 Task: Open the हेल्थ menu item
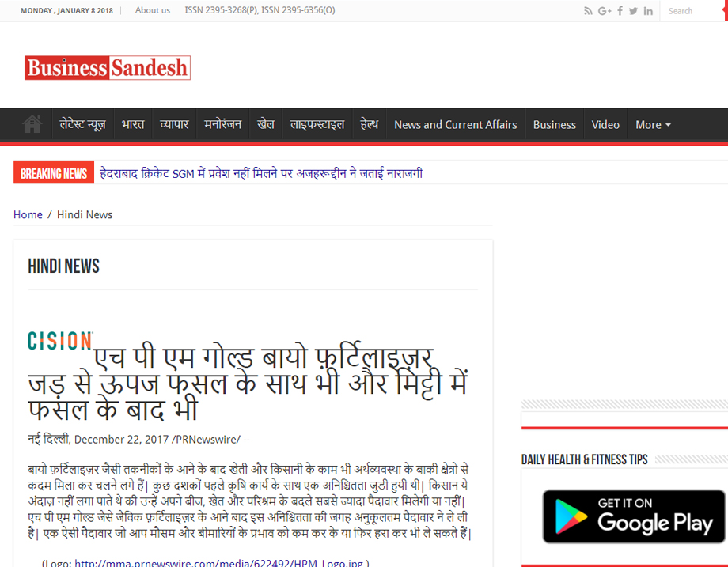(x=369, y=125)
